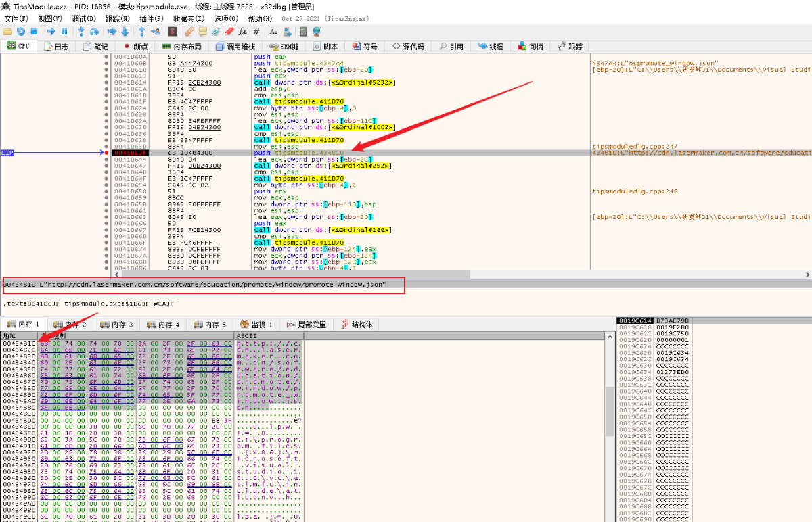Image resolution: width=812 pixels, height=522 pixels.
Task: Click the patches bandage icon
Action: click(189, 31)
